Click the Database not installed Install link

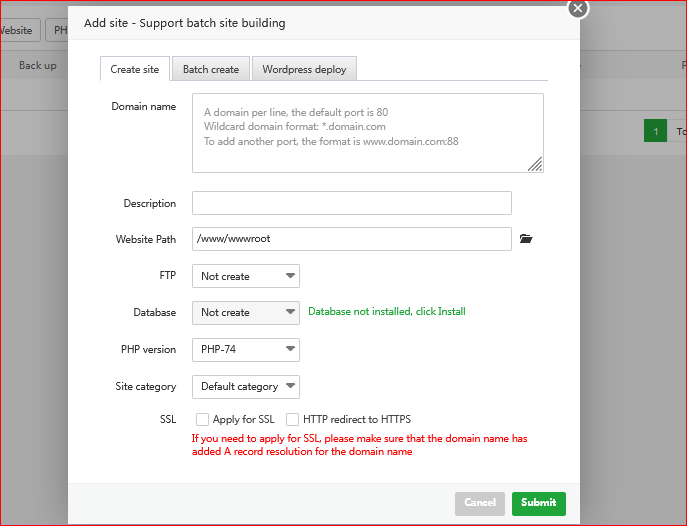(386, 312)
